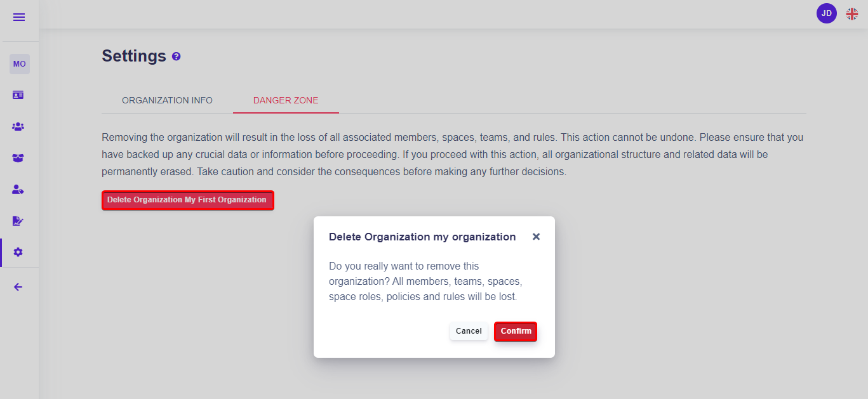Click the back arrow in sidebar

(18, 287)
